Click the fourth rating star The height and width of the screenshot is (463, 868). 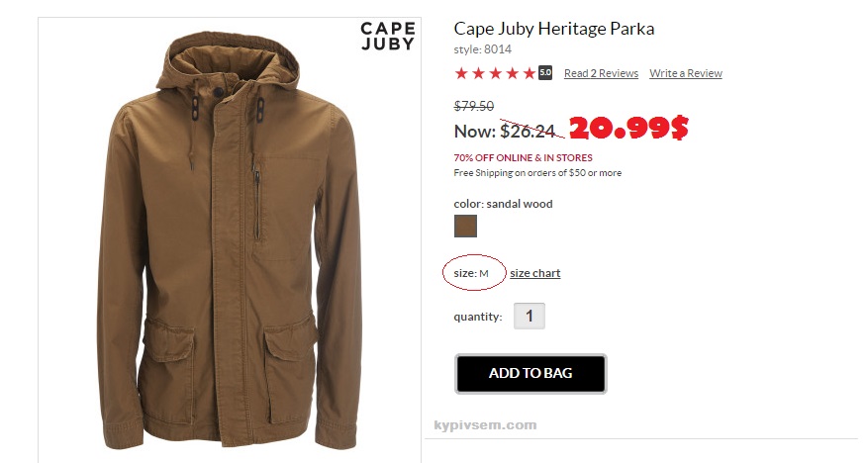tap(513, 73)
